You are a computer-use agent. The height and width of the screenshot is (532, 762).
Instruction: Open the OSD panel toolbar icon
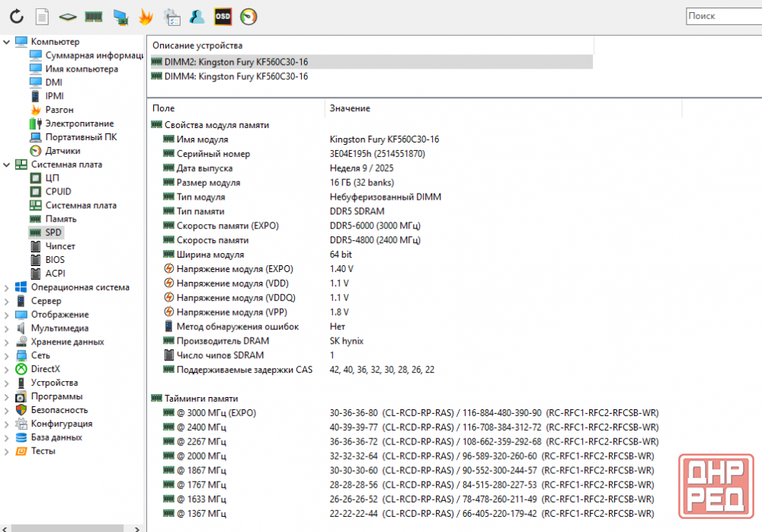coord(223,17)
